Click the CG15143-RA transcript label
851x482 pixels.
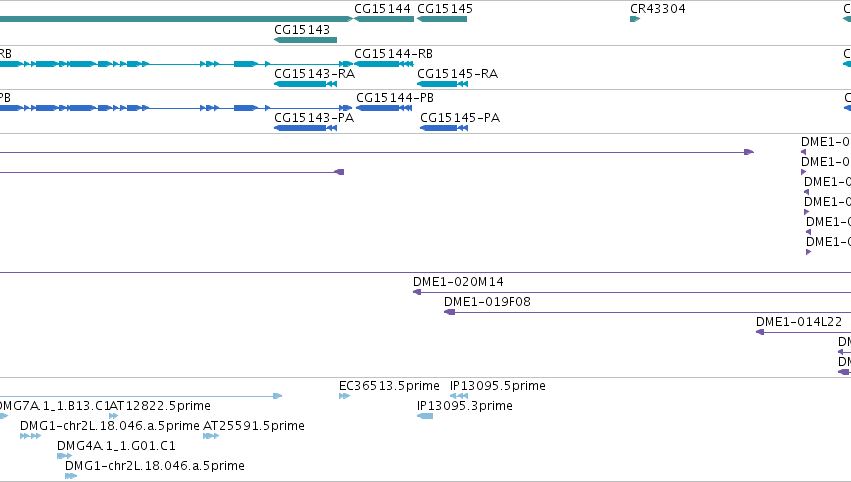point(314,74)
